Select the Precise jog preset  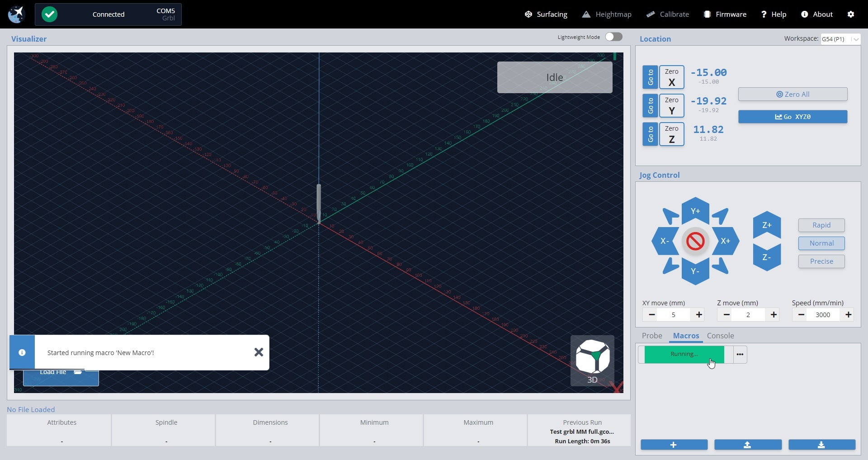click(821, 261)
